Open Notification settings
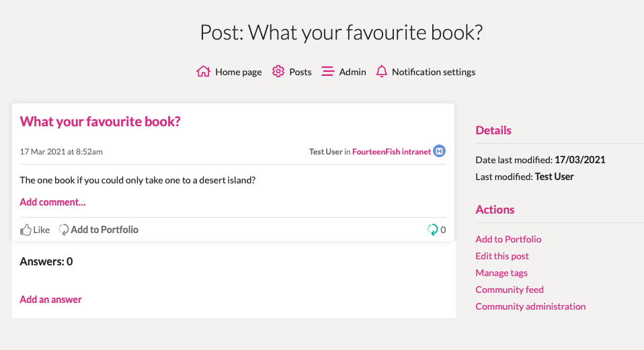Image resolution: width=644 pixels, height=350 pixels. tap(434, 72)
